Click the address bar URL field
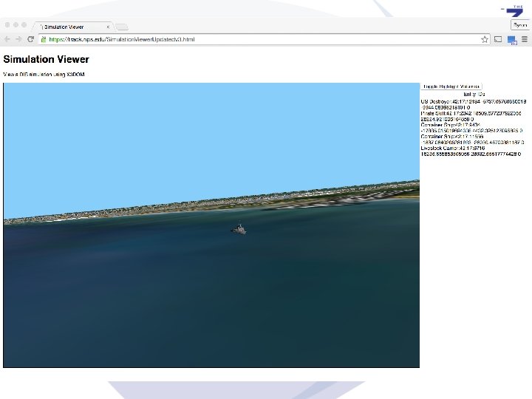Image resolution: width=532 pixels, height=399 pixels. 263,39
